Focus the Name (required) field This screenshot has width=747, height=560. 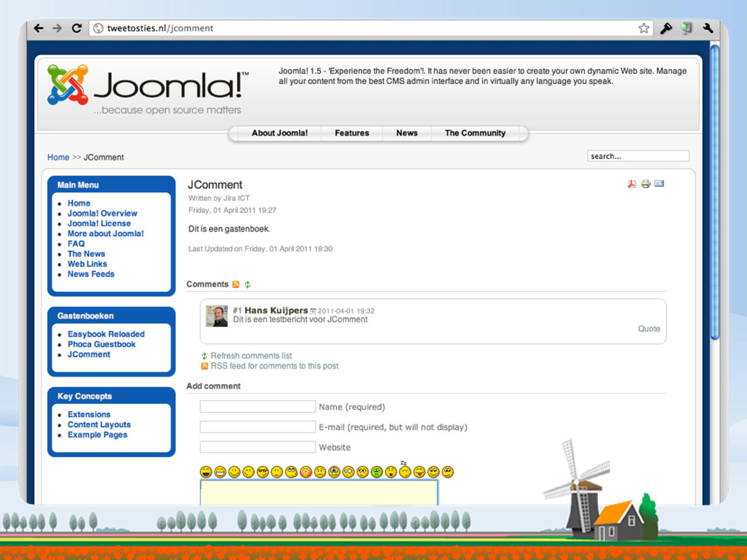click(258, 406)
